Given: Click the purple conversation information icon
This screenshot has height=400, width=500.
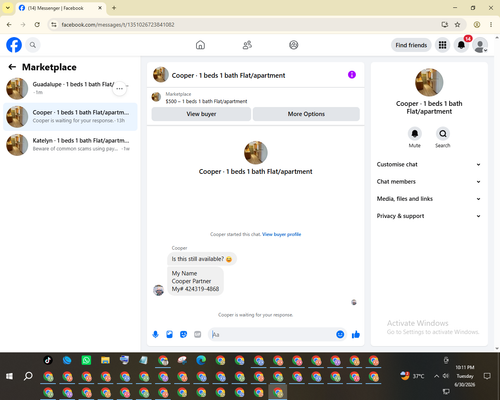Looking at the screenshot, I should coord(352,75).
